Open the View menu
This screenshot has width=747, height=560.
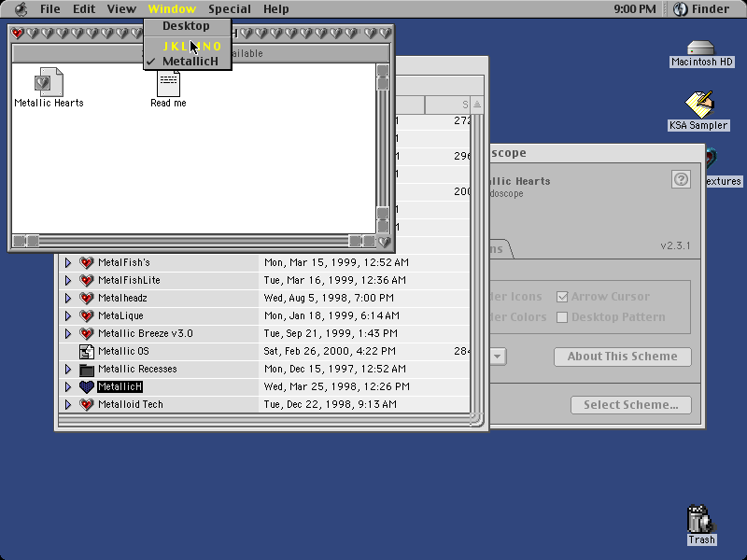tap(121, 9)
